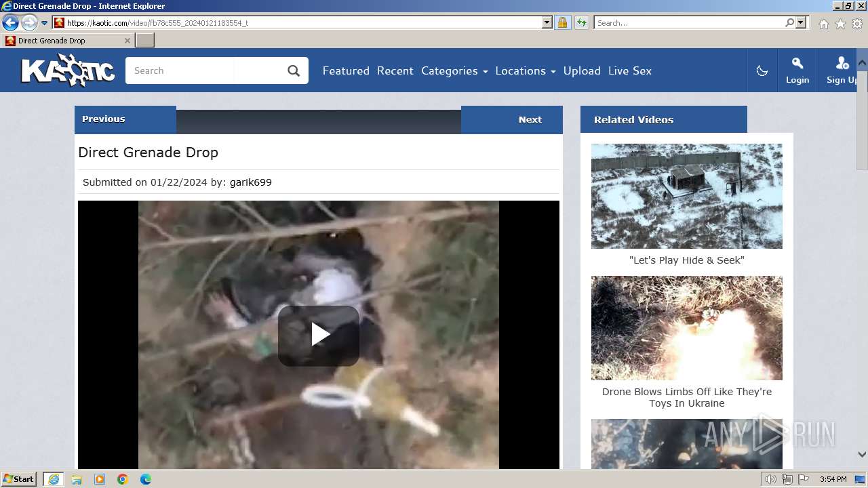Open the browser Tools gear icon
Image resolution: width=868 pixels, height=488 pixels.
click(856, 24)
